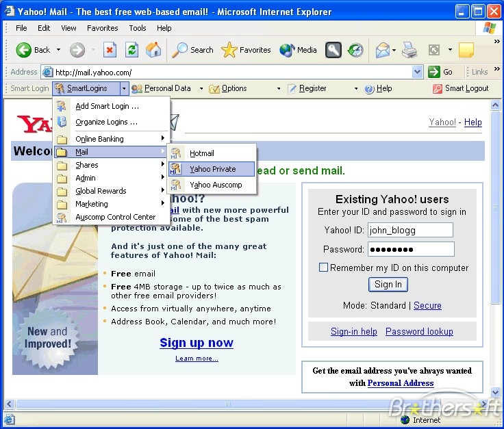
Task: Open the Learn more link
Action: tap(197, 359)
